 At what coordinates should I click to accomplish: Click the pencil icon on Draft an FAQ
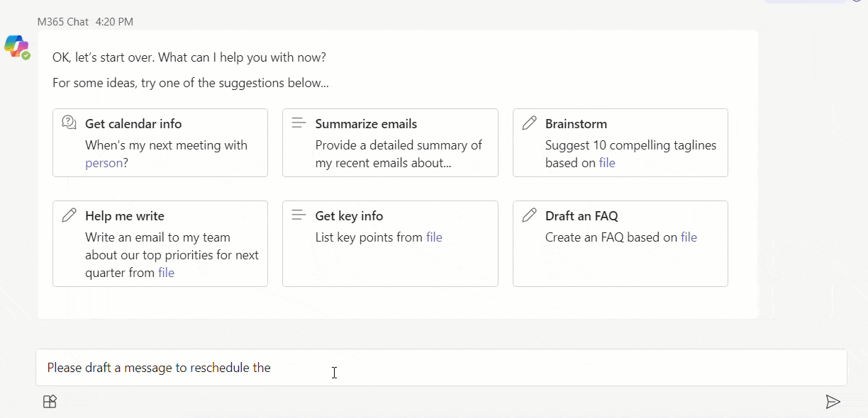point(529,215)
